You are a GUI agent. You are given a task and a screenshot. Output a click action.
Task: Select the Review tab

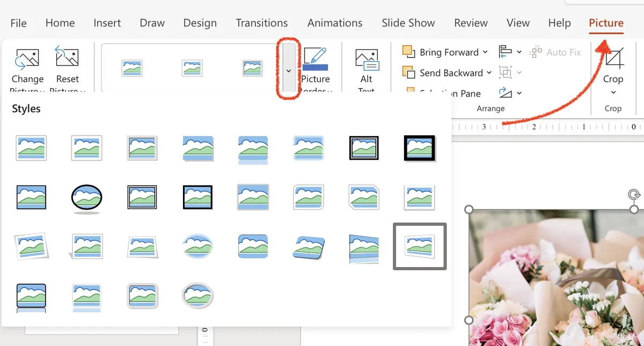(471, 23)
